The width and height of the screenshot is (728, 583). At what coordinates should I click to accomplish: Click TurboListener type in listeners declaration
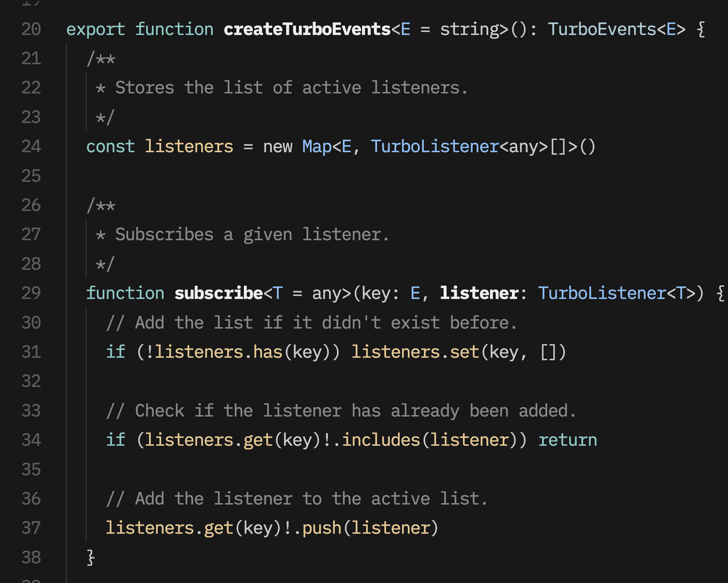(435, 146)
